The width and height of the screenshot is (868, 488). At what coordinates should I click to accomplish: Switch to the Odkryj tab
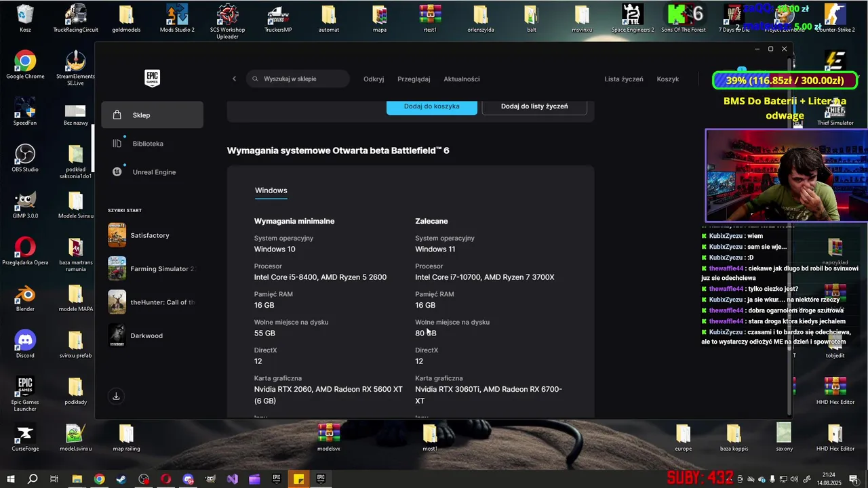click(x=374, y=79)
